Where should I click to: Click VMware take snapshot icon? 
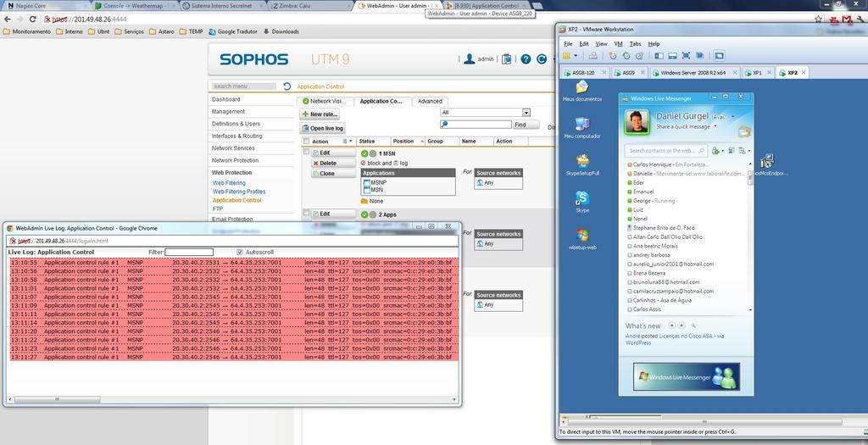tap(613, 56)
